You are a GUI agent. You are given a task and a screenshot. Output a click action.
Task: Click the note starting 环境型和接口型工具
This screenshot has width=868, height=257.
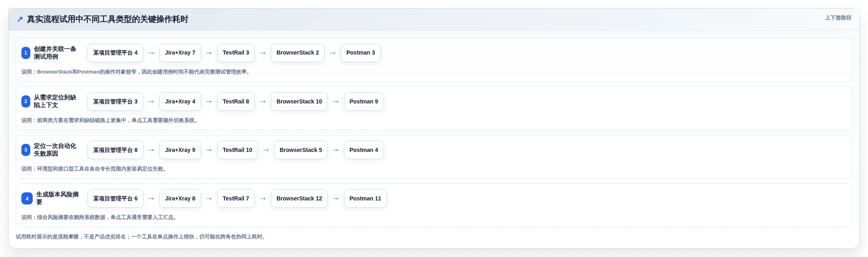pos(94,169)
